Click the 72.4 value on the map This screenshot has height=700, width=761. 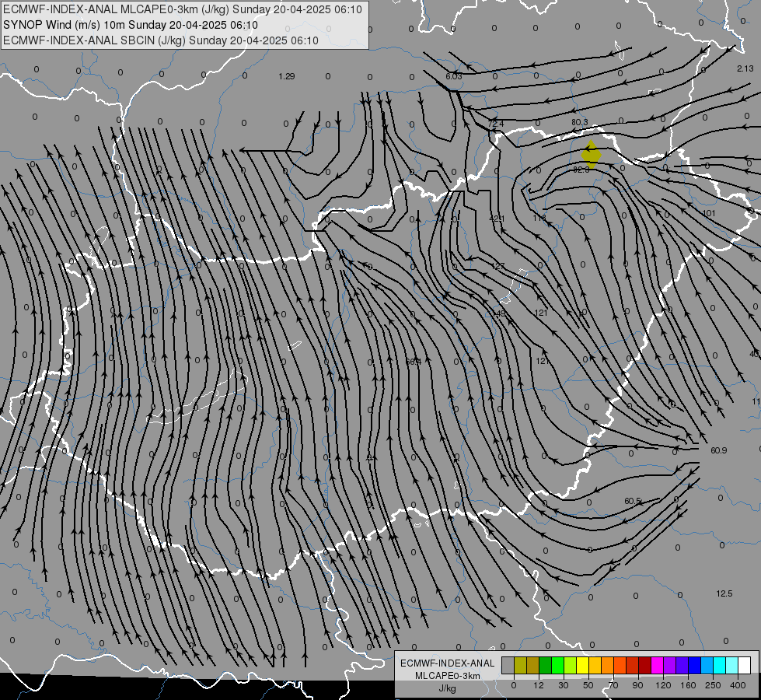495,124
